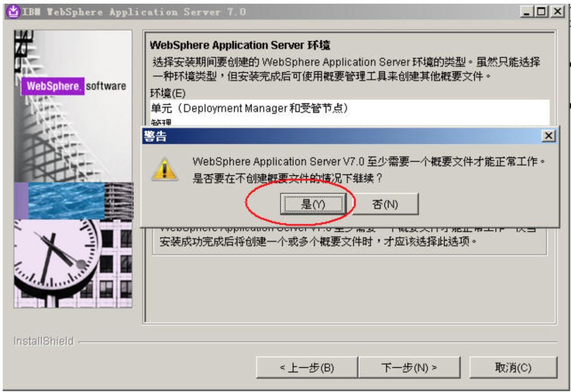Click the installer icon in the title bar

tap(13, 12)
